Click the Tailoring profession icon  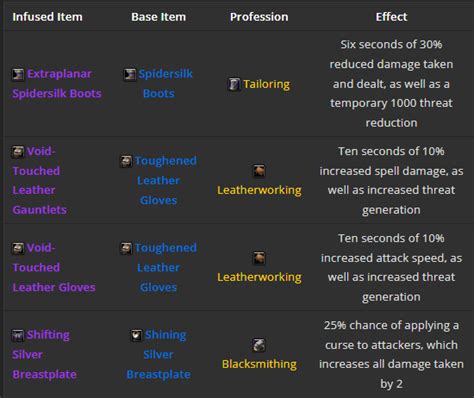point(234,84)
